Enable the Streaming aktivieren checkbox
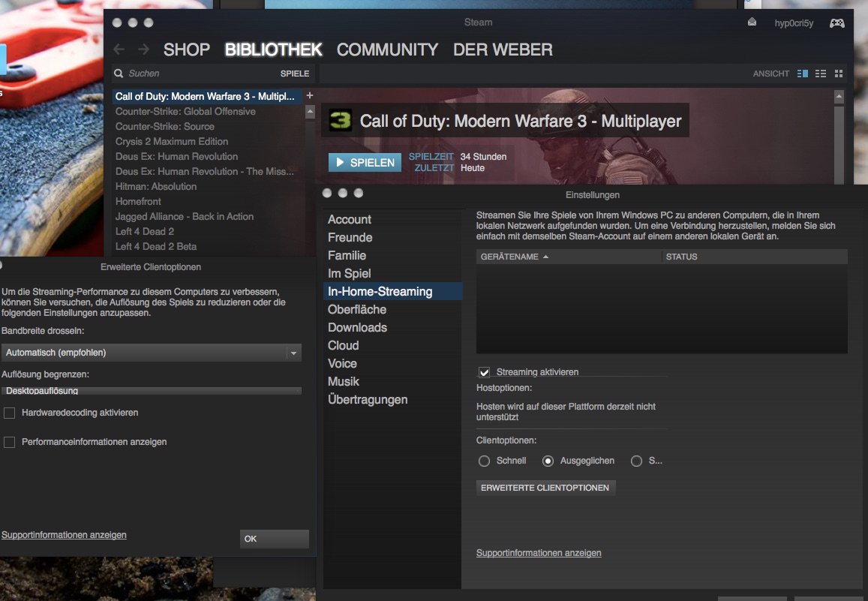 pyautogui.click(x=485, y=372)
